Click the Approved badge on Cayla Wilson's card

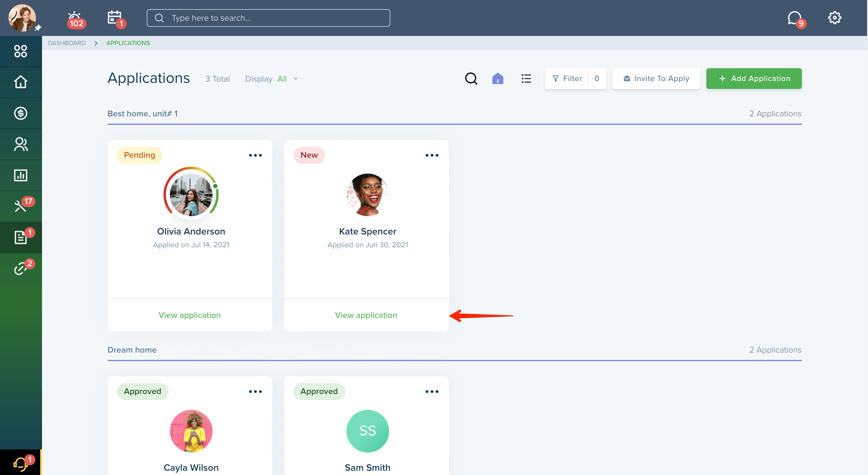pos(142,391)
